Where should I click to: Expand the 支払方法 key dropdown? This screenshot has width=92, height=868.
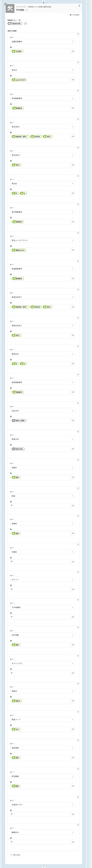(43, 411)
